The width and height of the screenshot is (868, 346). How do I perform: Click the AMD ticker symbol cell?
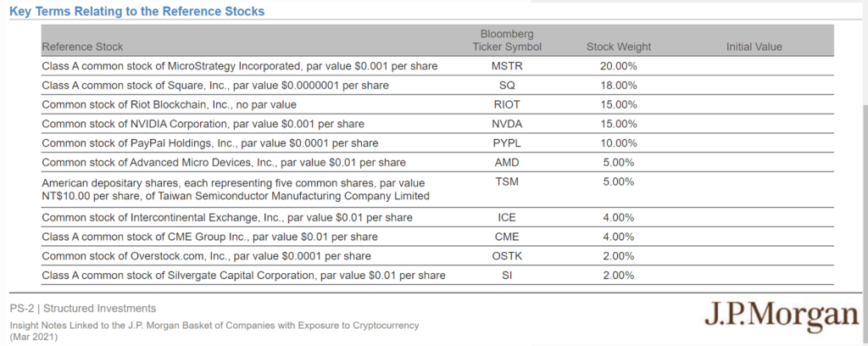coord(506,162)
